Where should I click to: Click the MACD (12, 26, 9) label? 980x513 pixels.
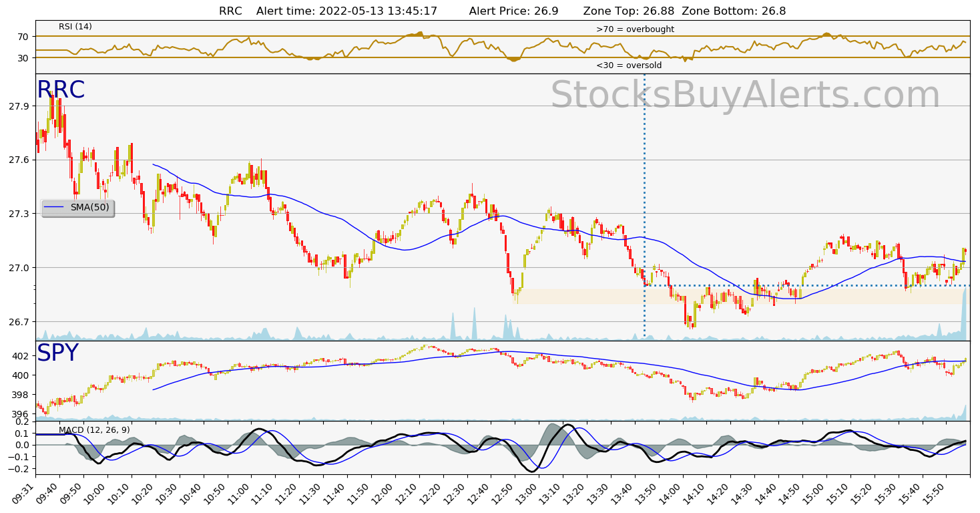(x=94, y=430)
